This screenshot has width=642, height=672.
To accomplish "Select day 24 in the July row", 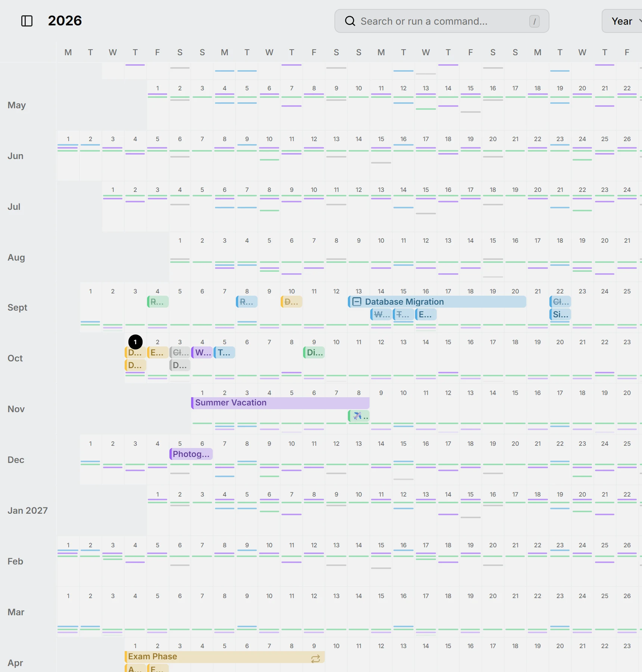I will (627, 190).
